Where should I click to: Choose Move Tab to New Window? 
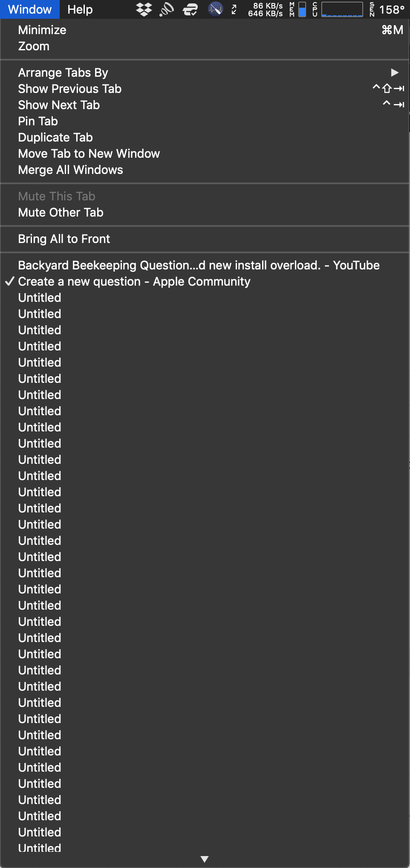tap(89, 153)
